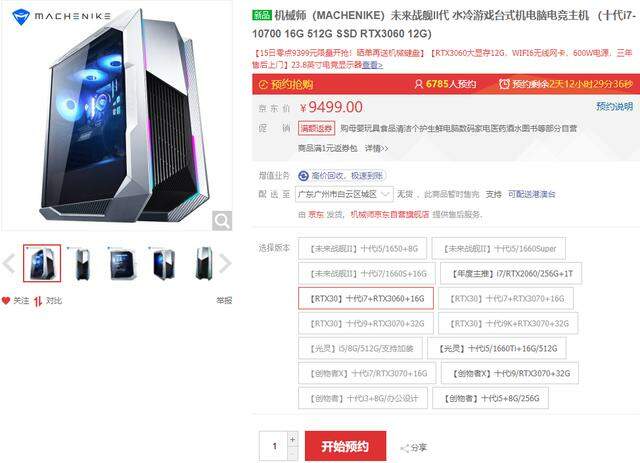Show next thumbnails with right arrow
640x463 pixels.
tap(225, 263)
